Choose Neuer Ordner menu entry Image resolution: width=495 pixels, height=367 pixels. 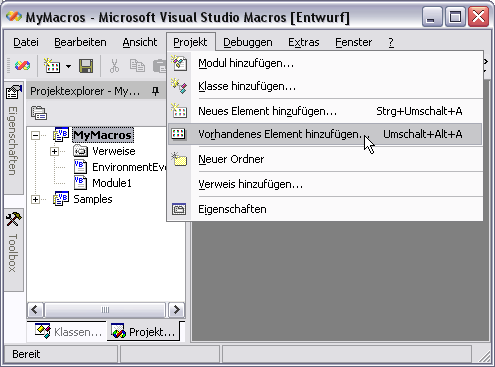coord(325,159)
